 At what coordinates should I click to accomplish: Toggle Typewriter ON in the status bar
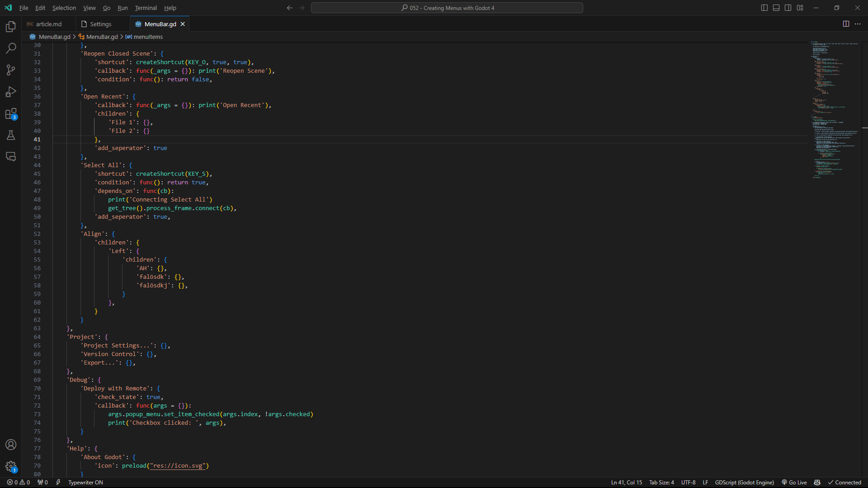[85, 483]
